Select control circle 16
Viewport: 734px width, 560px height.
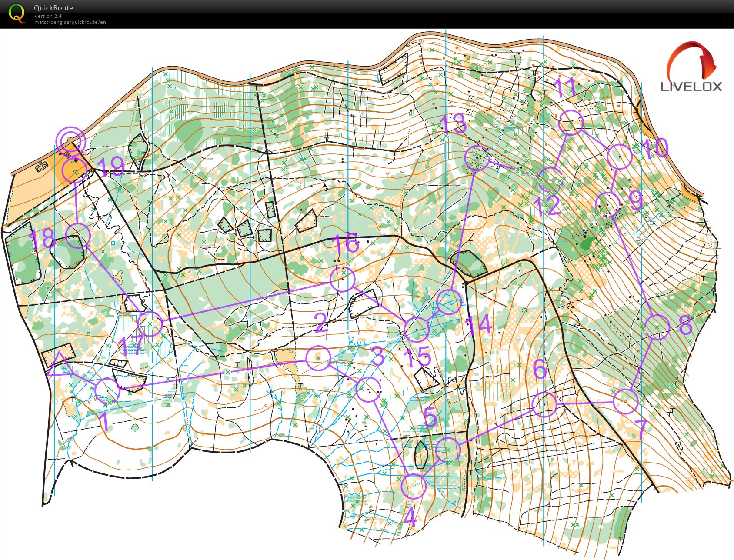tap(343, 279)
